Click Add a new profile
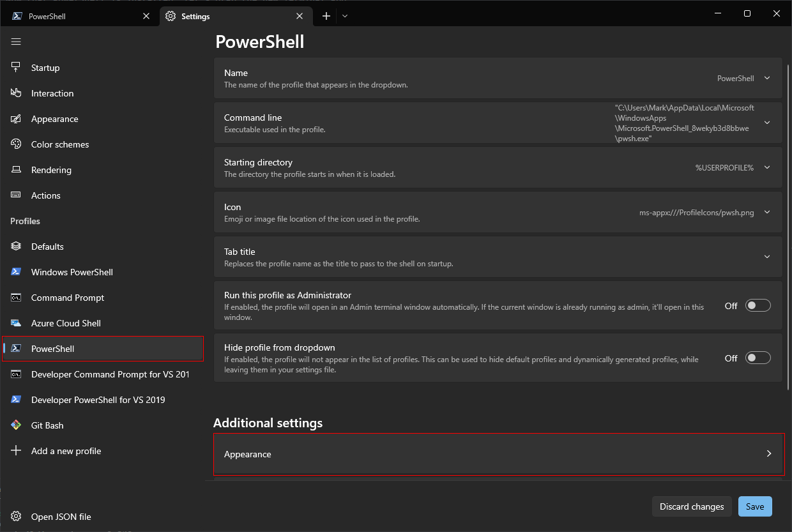 click(x=102, y=451)
